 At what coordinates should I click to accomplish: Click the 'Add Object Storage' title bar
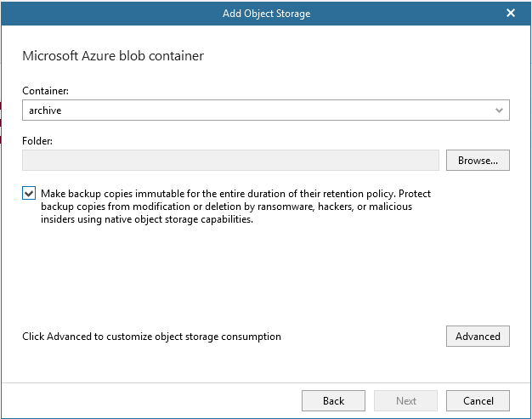coord(266,14)
